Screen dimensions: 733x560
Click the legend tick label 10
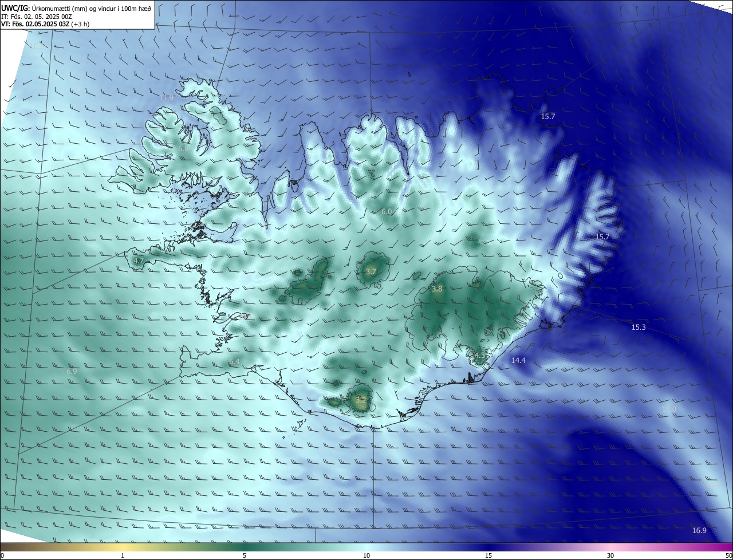pos(366,555)
